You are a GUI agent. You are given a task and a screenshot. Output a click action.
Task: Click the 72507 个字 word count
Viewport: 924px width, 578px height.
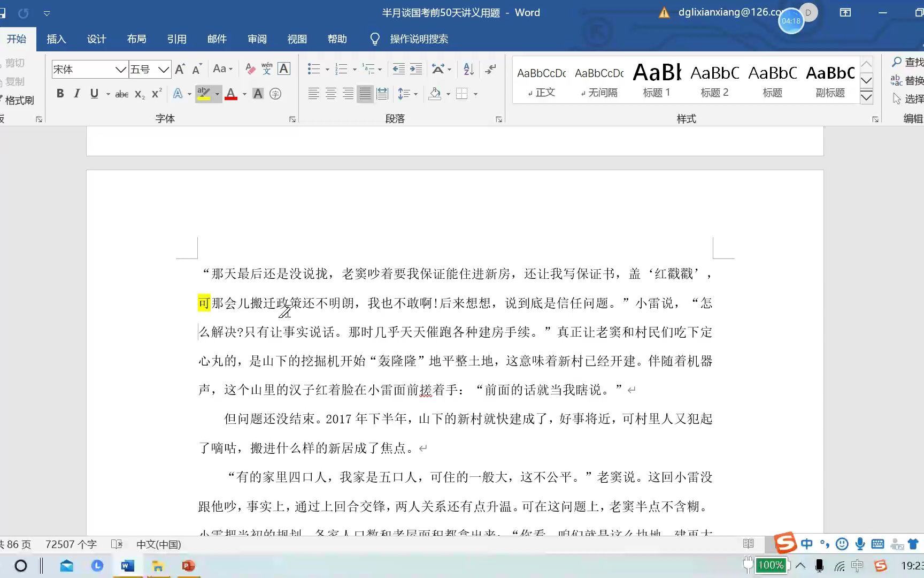[x=71, y=544]
